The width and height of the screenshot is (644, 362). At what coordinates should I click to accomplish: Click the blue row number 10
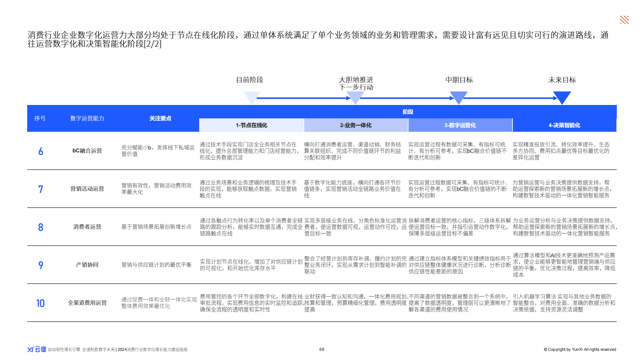40,303
